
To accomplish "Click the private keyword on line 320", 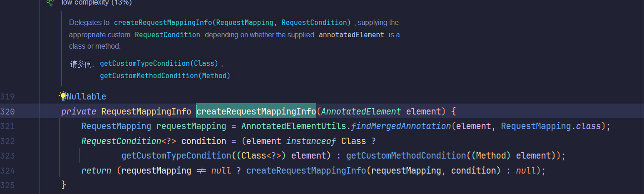I will click(79, 111).
